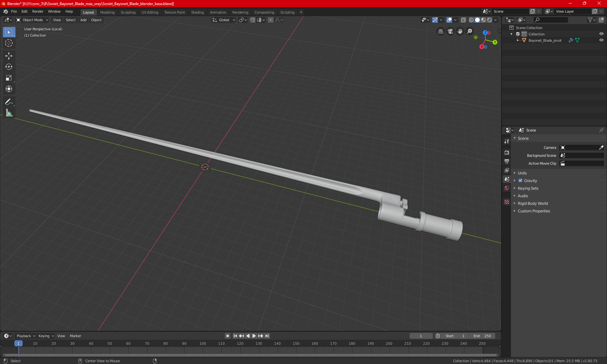Play the animation forward
This screenshot has width=607, height=364.
254,336
